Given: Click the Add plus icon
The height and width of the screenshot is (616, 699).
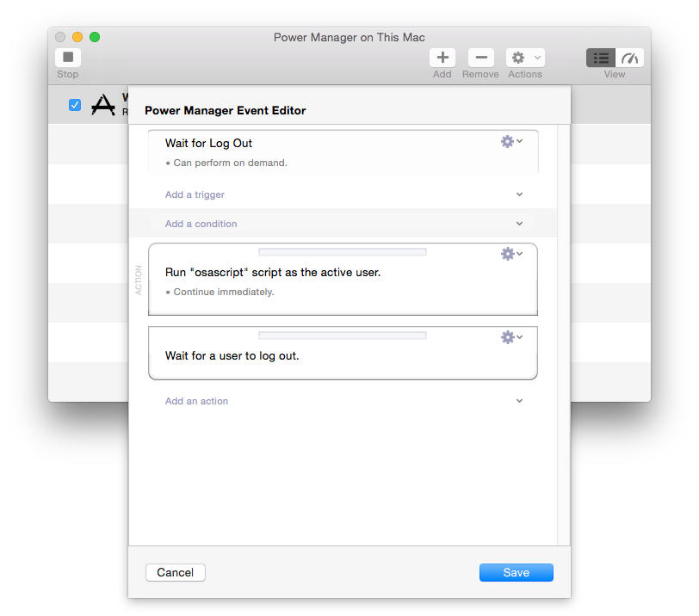Looking at the screenshot, I should [442, 58].
